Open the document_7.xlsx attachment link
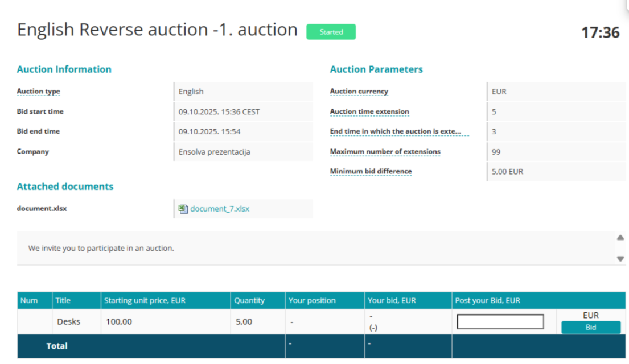The image size is (629, 364). [220, 209]
